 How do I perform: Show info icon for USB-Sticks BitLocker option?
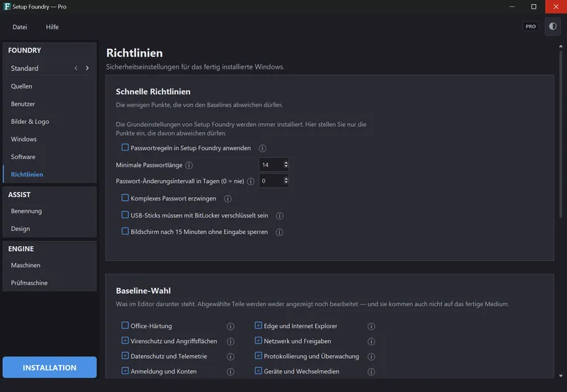(279, 215)
